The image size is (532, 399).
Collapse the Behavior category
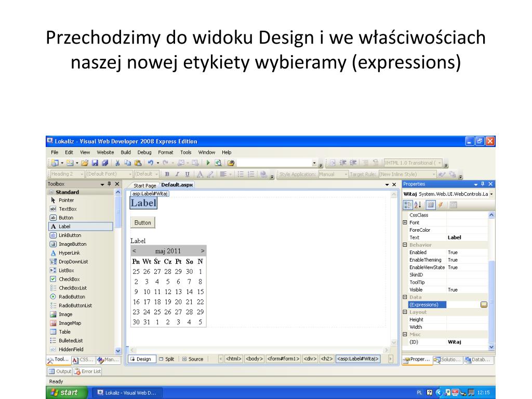point(405,245)
